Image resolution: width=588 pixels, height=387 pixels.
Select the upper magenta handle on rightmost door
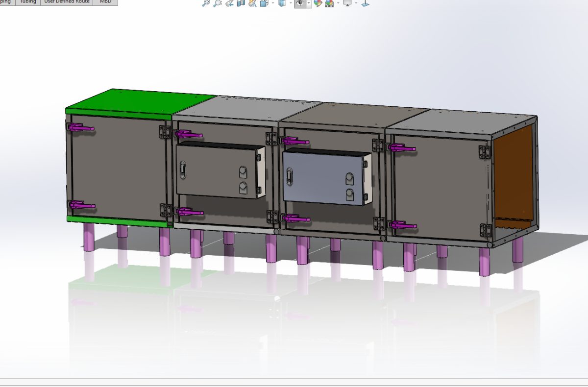[x=403, y=146]
